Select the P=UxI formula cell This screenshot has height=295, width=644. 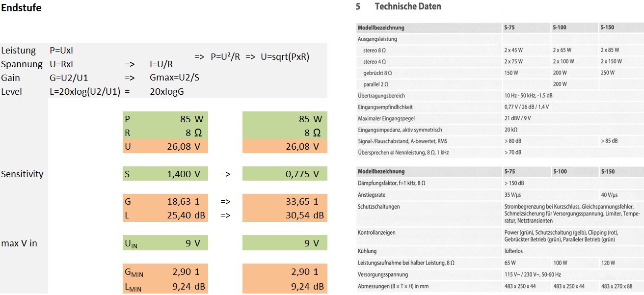[x=61, y=51]
